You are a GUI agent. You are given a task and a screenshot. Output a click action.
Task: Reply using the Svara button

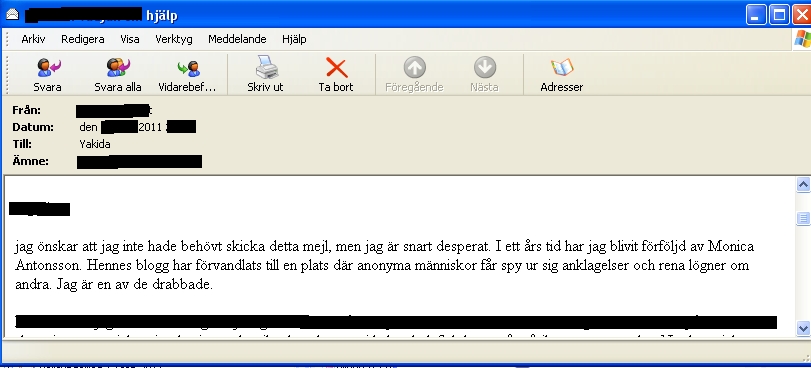click(x=48, y=75)
